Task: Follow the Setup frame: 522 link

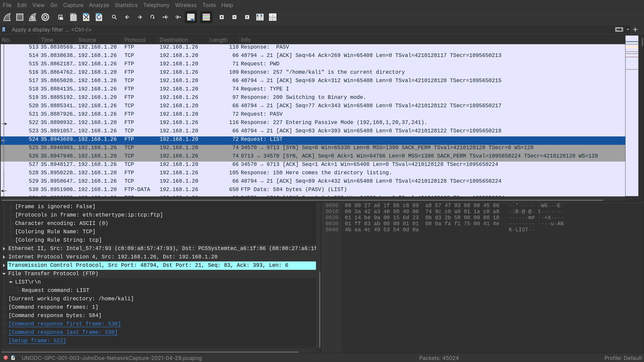Action: pyautogui.click(x=37, y=341)
